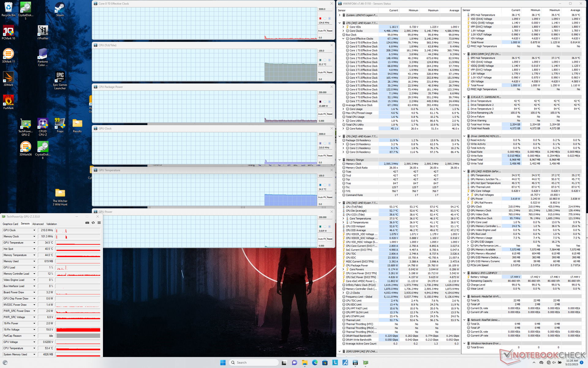Launch CrystalDiskMark 5 from the desktop
588x368 pixels.
point(25,11)
